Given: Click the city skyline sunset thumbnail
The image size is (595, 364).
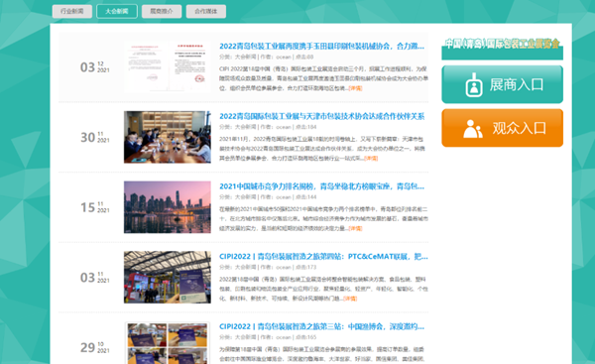Looking at the screenshot, I should (168, 207).
